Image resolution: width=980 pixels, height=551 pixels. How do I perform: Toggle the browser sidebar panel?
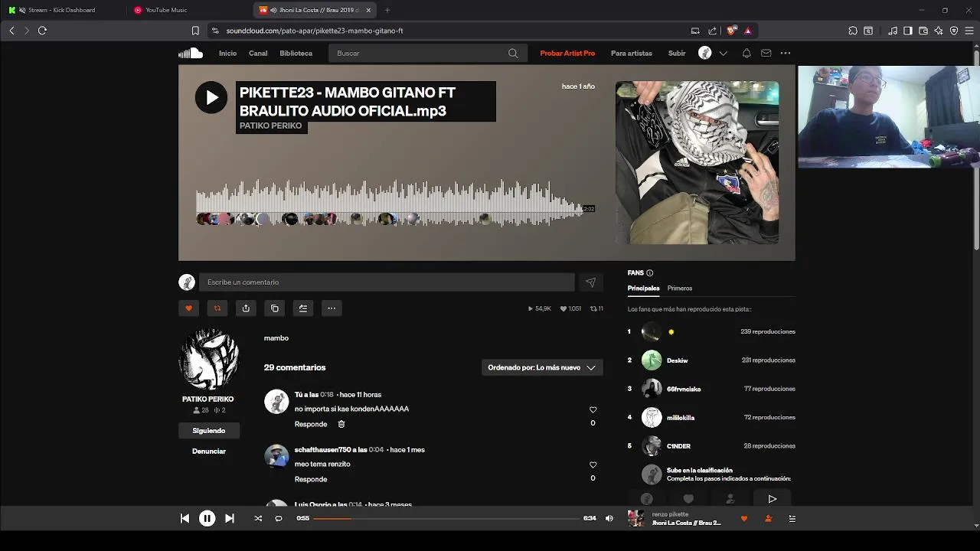pos(908,31)
